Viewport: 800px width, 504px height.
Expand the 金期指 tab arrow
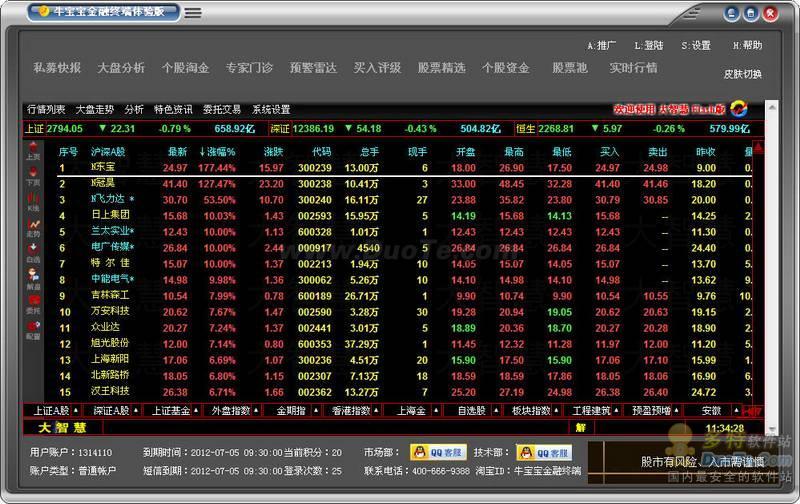[316, 410]
